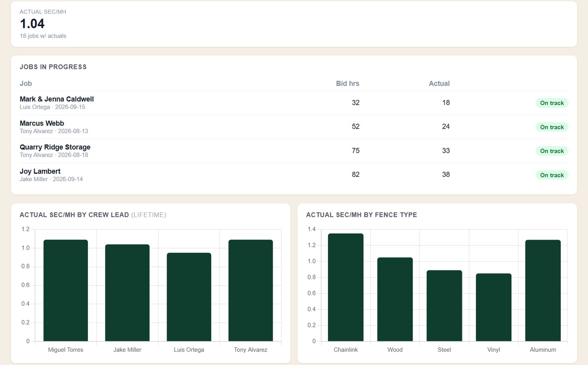This screenshot has width=588, height=365.
Task: Click the 1.04 actual SEC/MH value
Action: 32,24
